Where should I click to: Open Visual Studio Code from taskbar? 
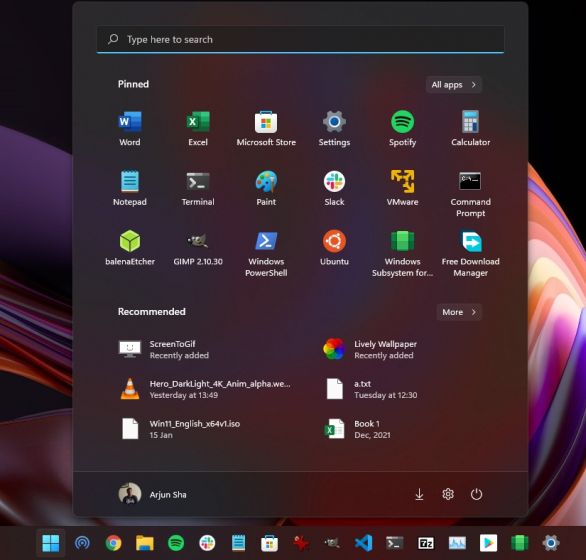[363, 543]
